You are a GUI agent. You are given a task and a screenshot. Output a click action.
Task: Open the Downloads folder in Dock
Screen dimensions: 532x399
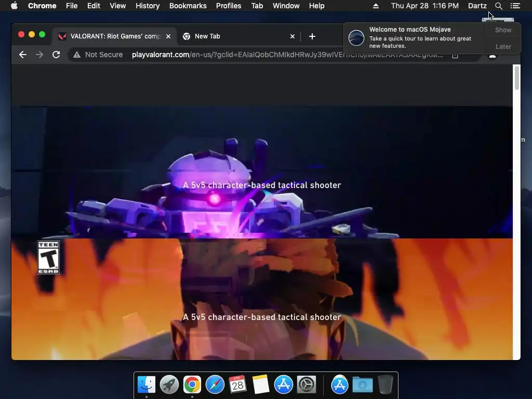click(x=362, y=385)
